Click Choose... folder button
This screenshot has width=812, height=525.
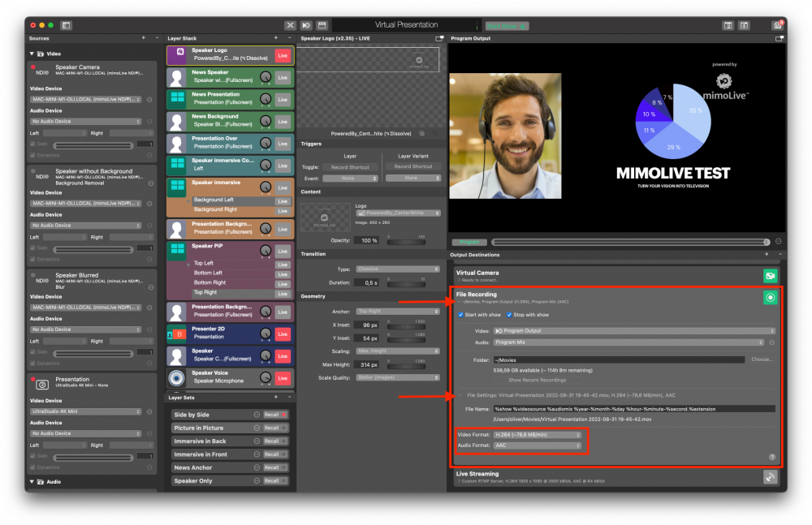click(762, 359)
